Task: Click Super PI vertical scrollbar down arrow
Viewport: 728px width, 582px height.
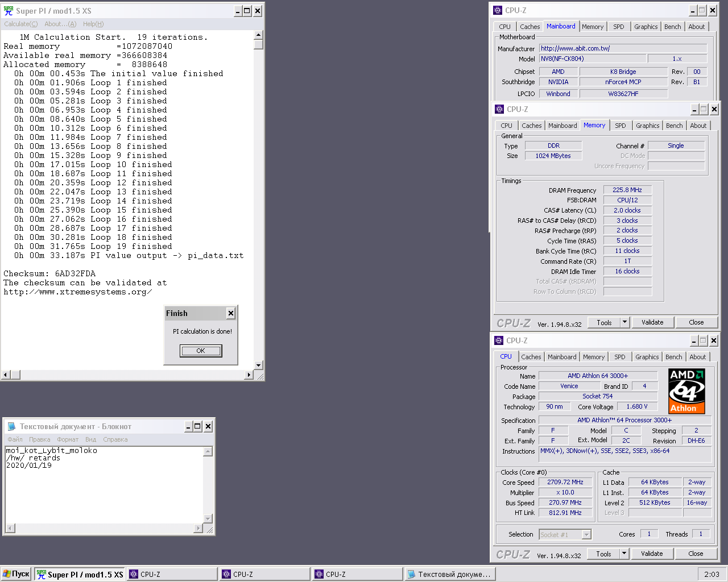Action: pos(259,365)
